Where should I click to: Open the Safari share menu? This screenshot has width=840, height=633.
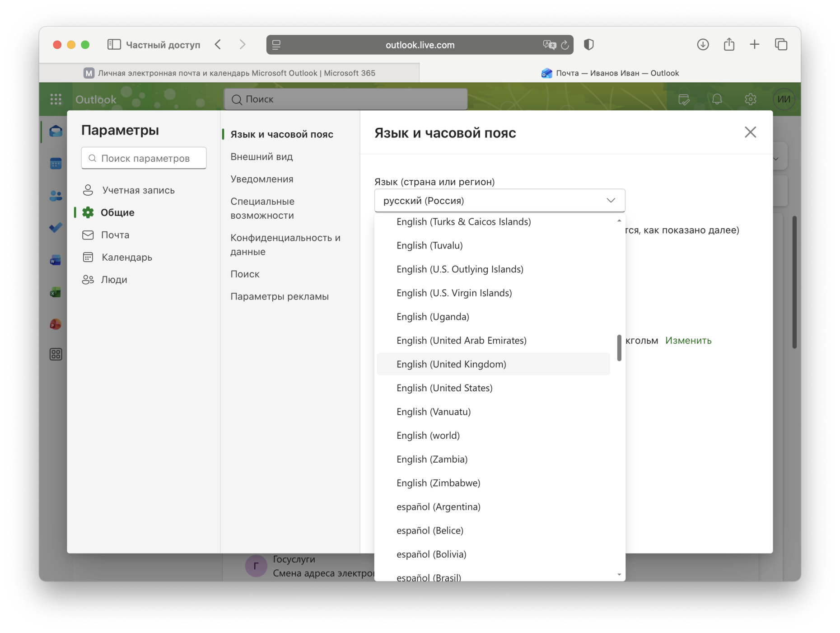[x=729, y=44]
